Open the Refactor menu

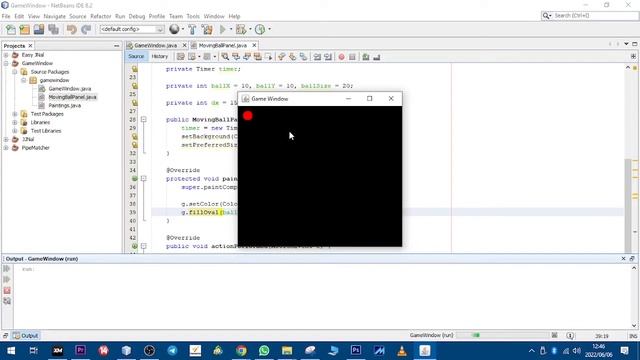pos(101,16)
